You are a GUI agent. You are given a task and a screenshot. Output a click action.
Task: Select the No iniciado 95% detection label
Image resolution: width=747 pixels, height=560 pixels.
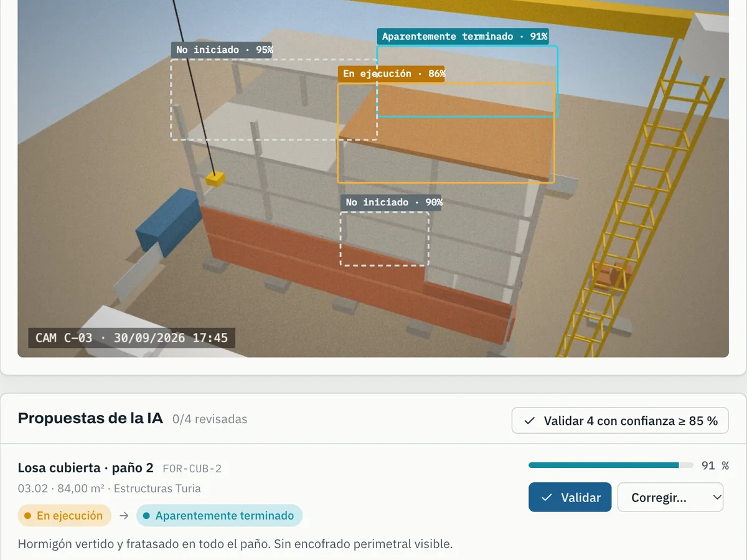(222, 50)
